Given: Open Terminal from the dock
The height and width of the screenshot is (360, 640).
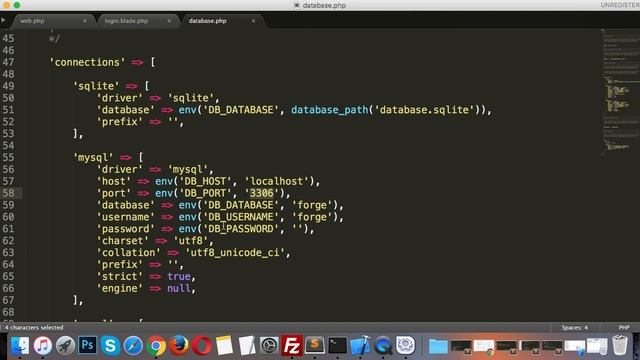Looking at the screenshot, I should 338,346.
